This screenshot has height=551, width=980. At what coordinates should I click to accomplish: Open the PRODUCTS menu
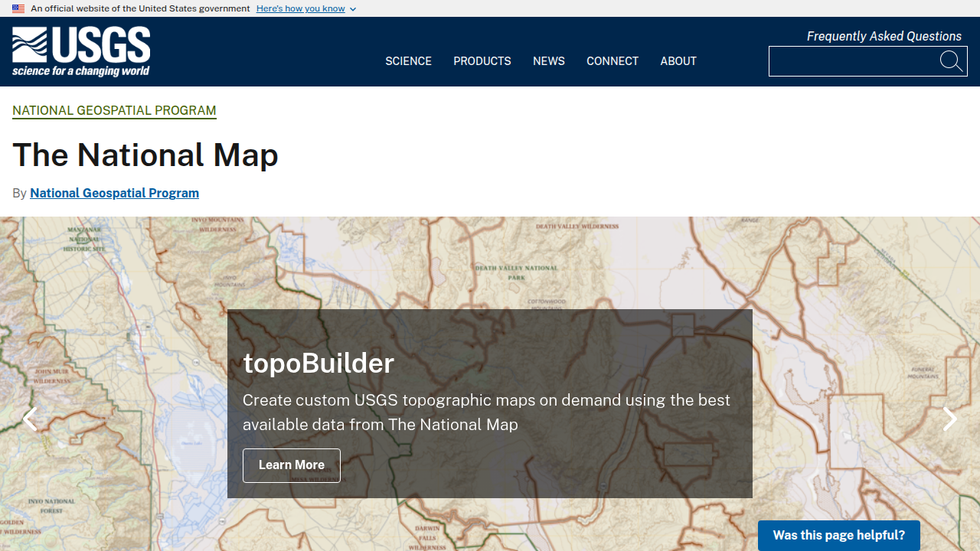[x=482, y=61]
